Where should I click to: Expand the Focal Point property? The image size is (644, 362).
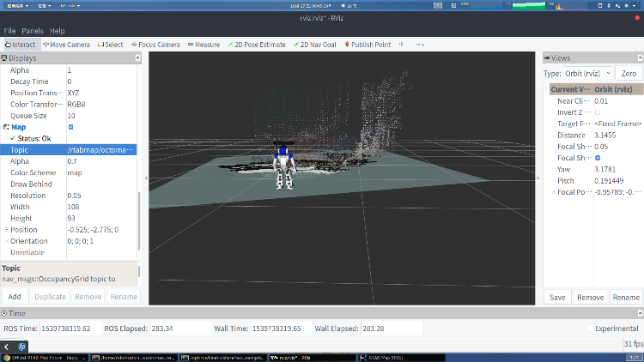pyautogui.click(x=553, y=192)
